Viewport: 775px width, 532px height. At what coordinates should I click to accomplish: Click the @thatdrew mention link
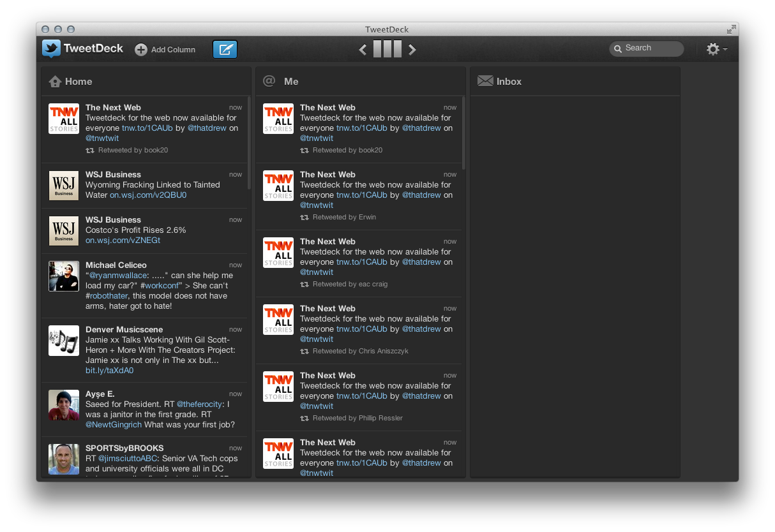tap(207, 128)
